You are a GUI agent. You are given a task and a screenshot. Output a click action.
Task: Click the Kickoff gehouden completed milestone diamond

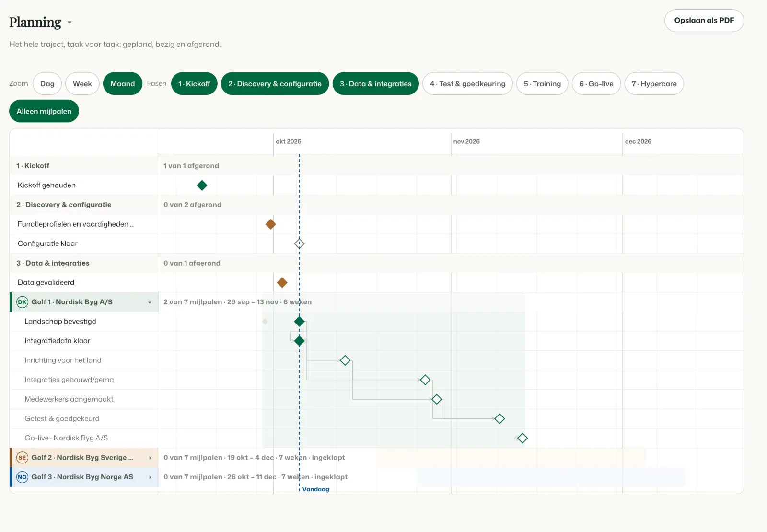[202, 185]
